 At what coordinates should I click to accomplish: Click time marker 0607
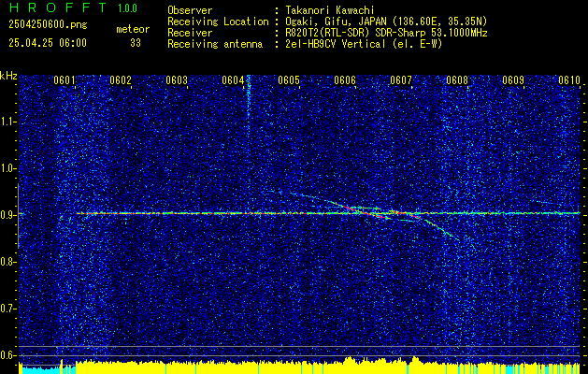(401, 80)
